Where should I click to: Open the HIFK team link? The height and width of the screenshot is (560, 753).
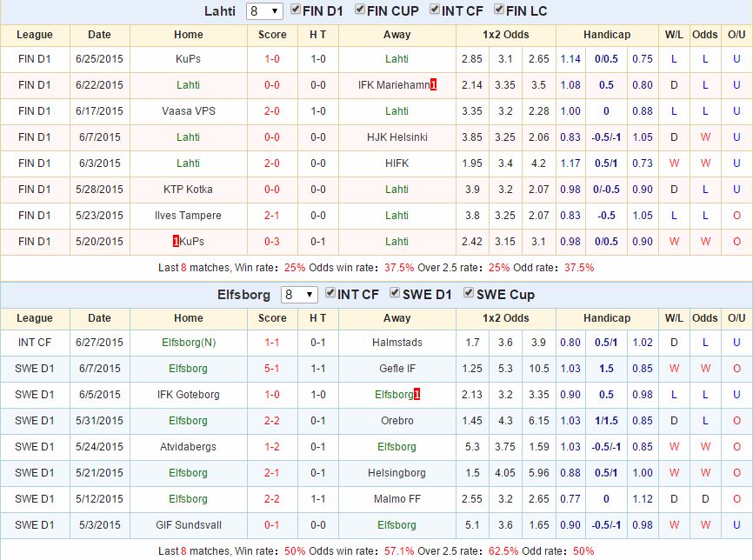click(397, 163)
